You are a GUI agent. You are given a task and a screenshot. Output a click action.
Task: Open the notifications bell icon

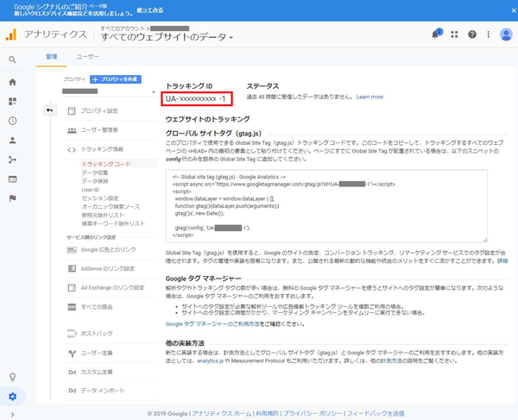click(437, 34)
